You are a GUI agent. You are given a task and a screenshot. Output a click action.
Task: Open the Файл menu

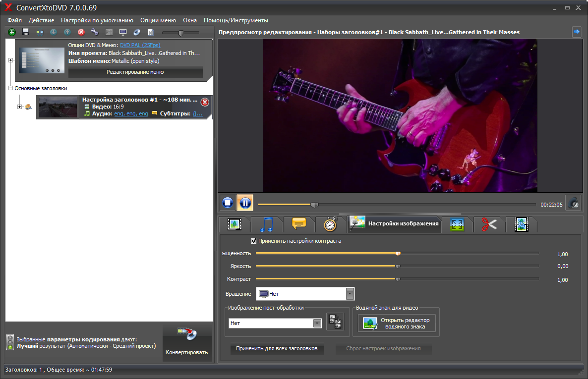(x=14, y=20)
